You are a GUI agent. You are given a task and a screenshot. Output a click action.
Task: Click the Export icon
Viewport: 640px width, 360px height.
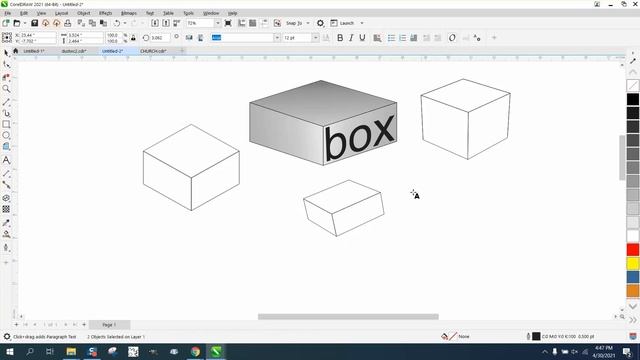(166, 23)
